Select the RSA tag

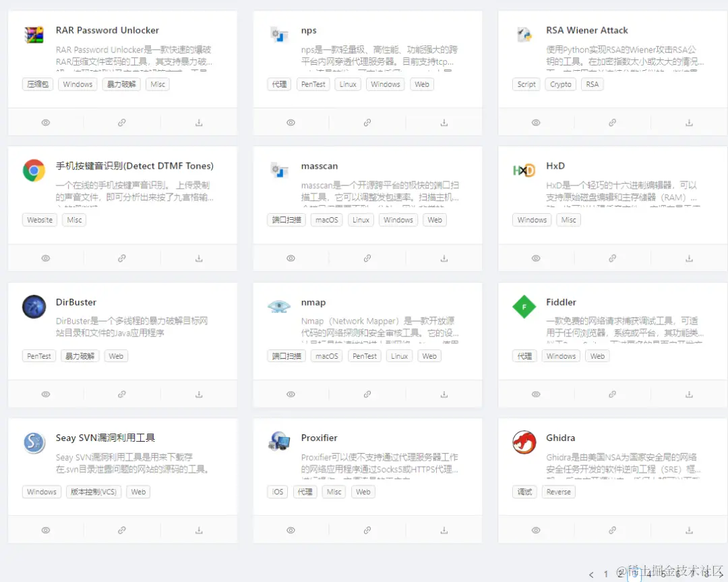(592, 84)
